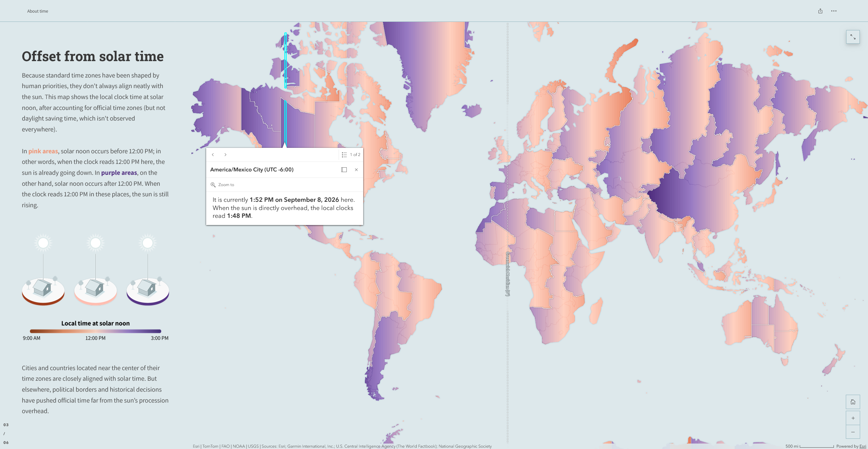
Task: Open the Esri attribution link
Action: pos(863,446)
